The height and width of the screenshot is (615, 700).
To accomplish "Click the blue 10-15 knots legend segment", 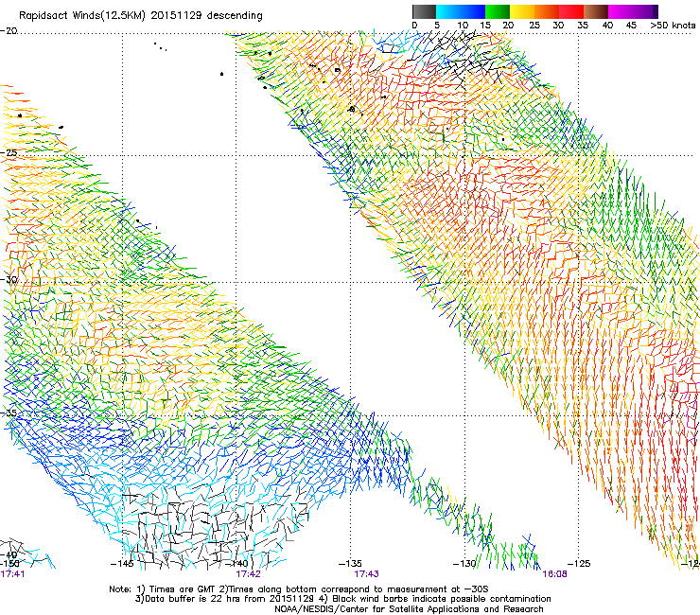I will pyautogui.click(x=473, y=11).
